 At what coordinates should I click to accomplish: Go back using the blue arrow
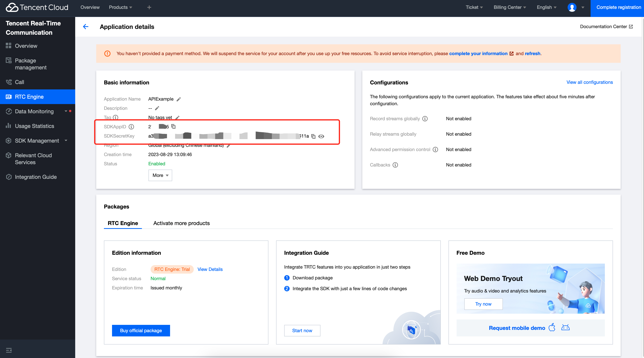click(x=85, y=27)
